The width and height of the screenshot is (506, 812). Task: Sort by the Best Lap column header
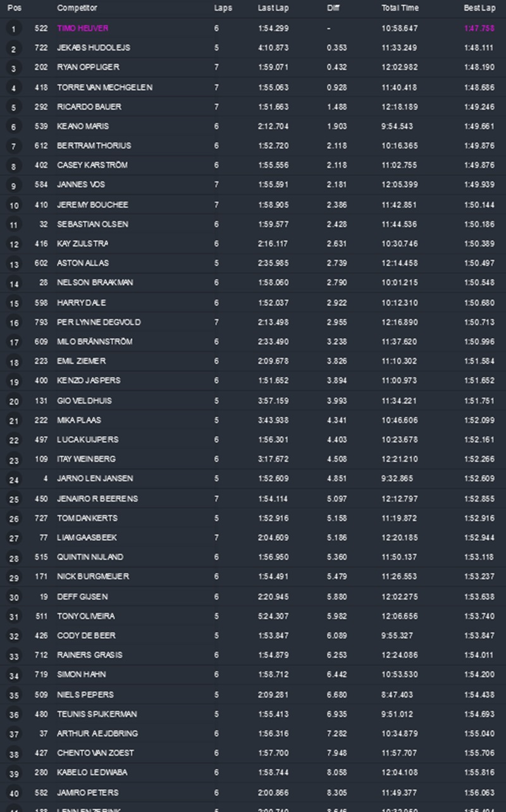coord(479,8)
